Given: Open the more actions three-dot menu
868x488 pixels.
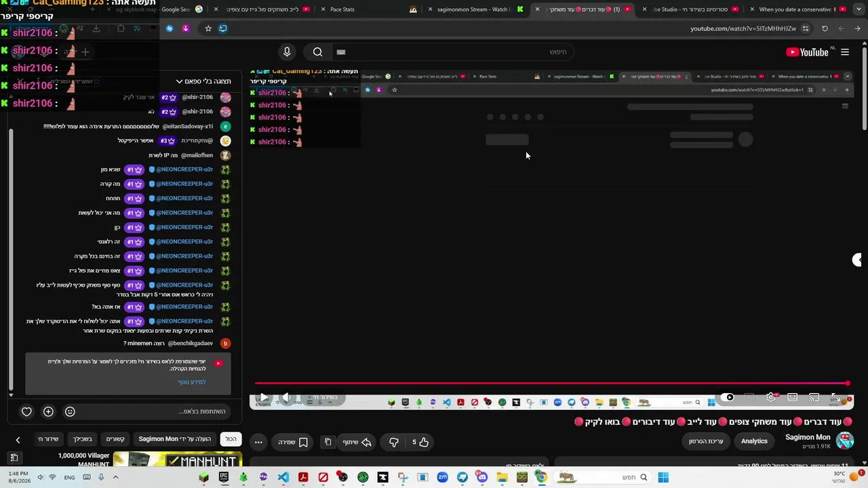Looking at the screenshot, I should pos(258,442).
